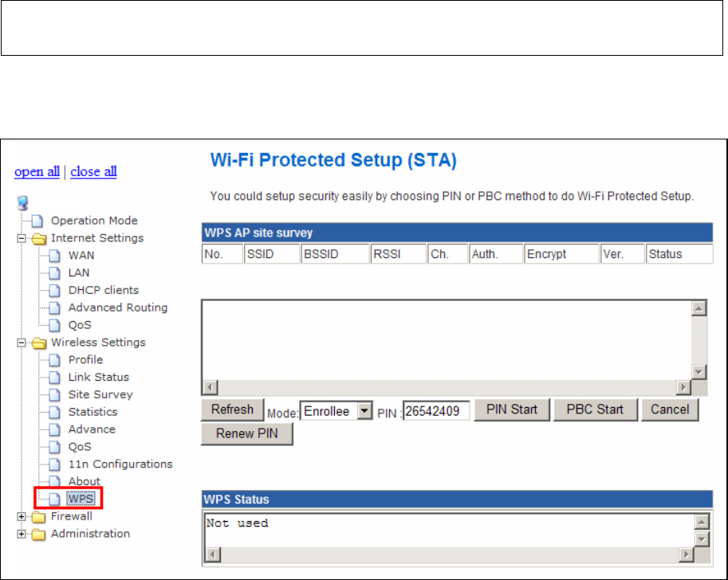Click the Status column header
This screenshot has width=728, height=580.
(679, 254)
